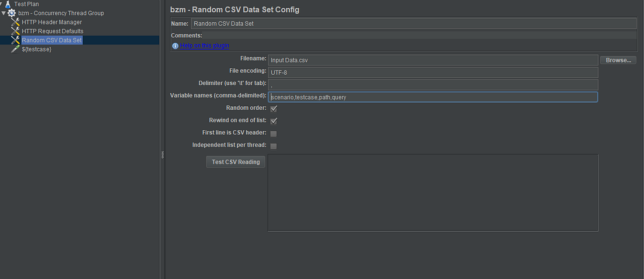
Task: Click the ${testcase} sampler pipette icon
Action: (16, 49)
